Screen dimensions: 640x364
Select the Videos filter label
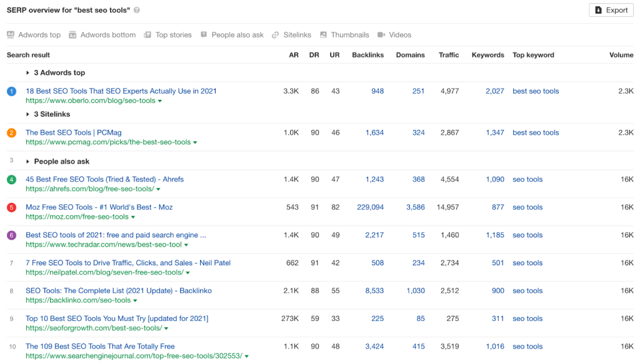point(400,35)
